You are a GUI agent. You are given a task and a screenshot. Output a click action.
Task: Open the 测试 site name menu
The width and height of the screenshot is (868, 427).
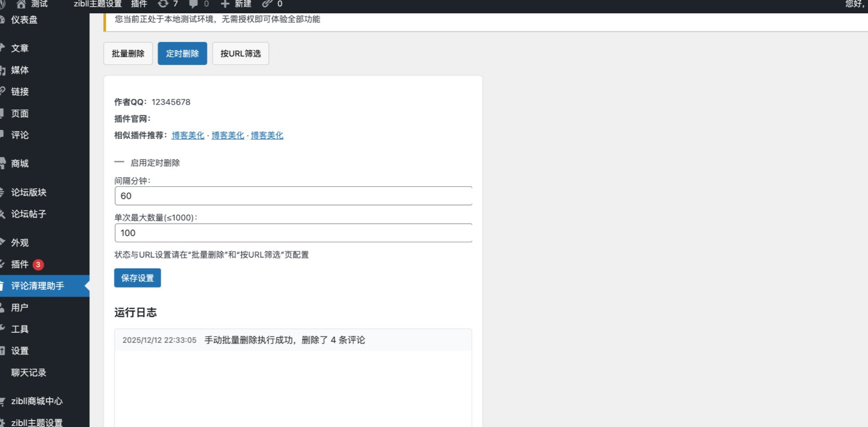coord(39,4)
